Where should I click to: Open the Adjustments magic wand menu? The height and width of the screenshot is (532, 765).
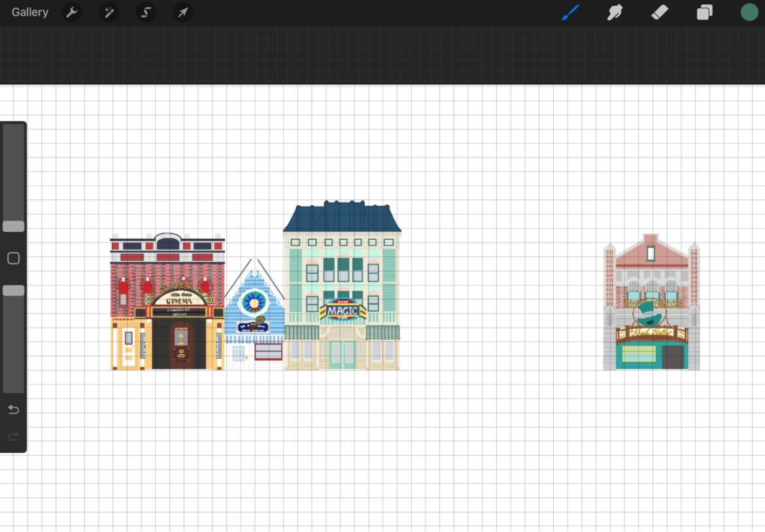point(109,12)
